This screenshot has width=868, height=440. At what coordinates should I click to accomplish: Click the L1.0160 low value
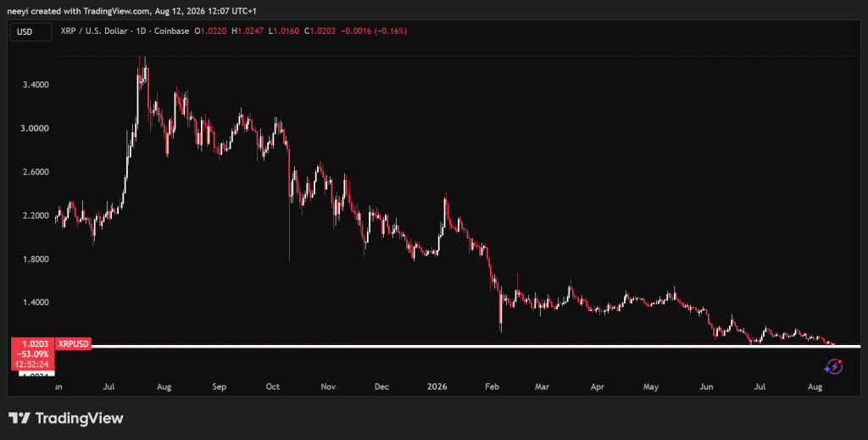(x=284, y=31)
